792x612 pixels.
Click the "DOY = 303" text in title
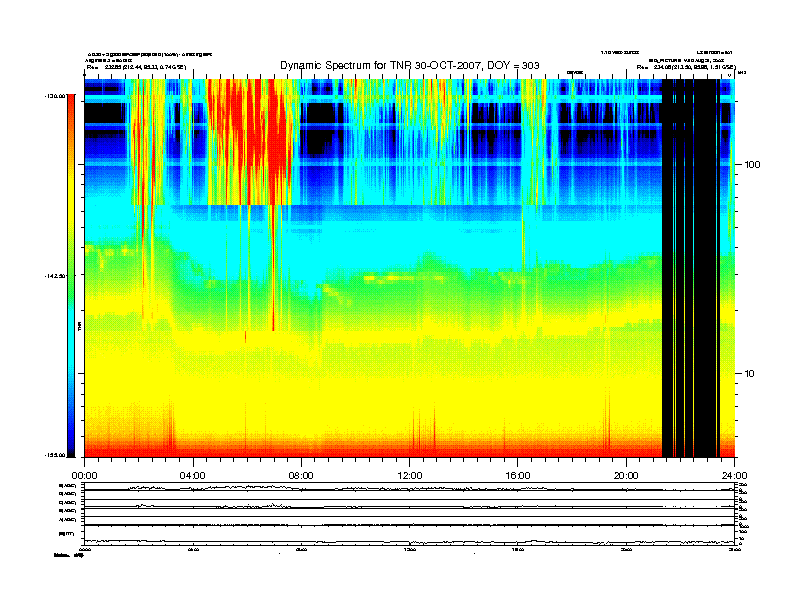[x=513, y=66]
